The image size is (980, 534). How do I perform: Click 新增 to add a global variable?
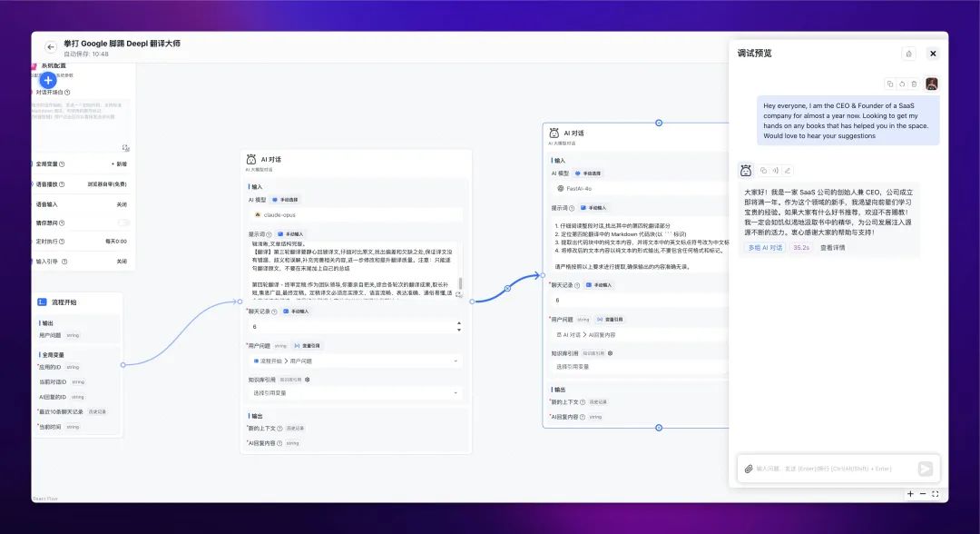[120, 163]
